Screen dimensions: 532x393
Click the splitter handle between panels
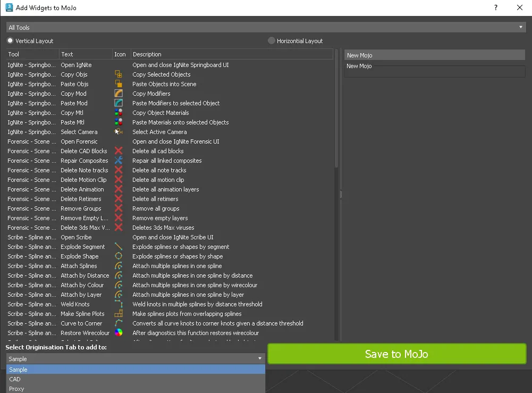[x=341, y=195]
